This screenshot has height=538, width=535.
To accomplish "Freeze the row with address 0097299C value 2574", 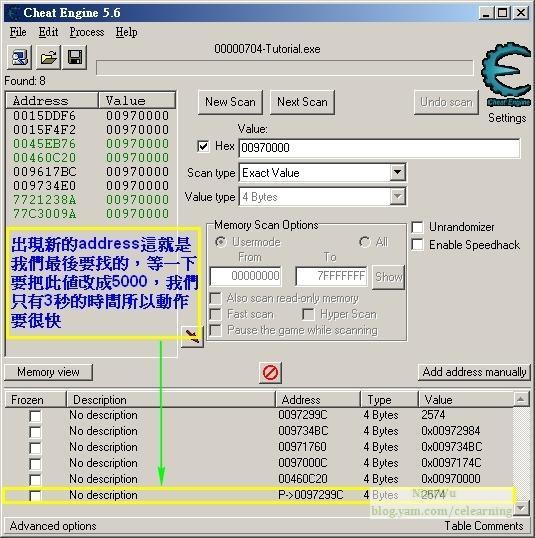I will 35,416.
